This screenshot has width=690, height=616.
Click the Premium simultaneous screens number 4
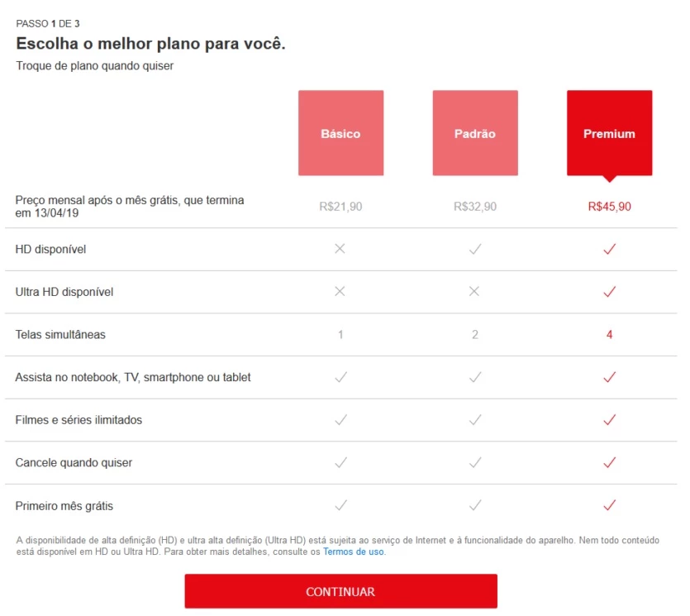coord(610,335)
